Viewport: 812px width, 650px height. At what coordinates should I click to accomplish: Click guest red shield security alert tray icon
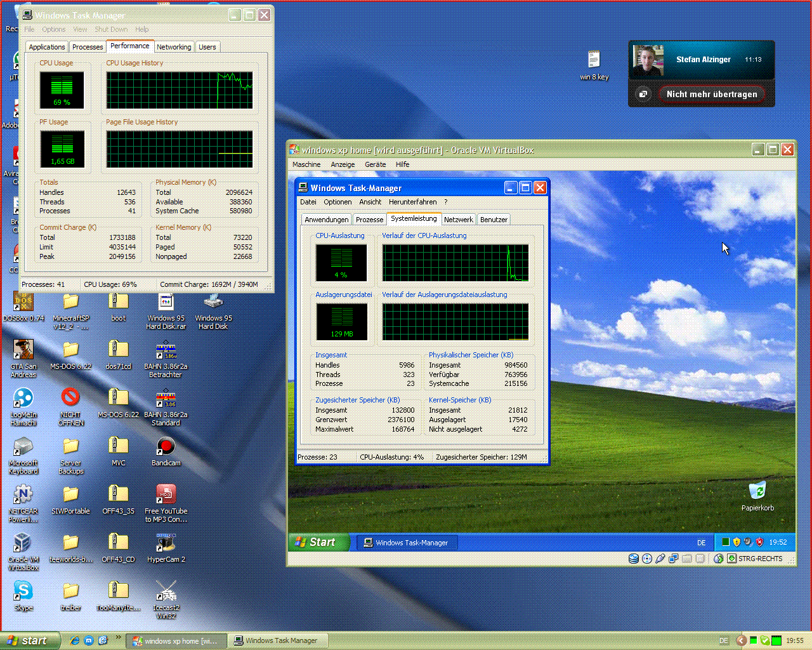(759, 542)
